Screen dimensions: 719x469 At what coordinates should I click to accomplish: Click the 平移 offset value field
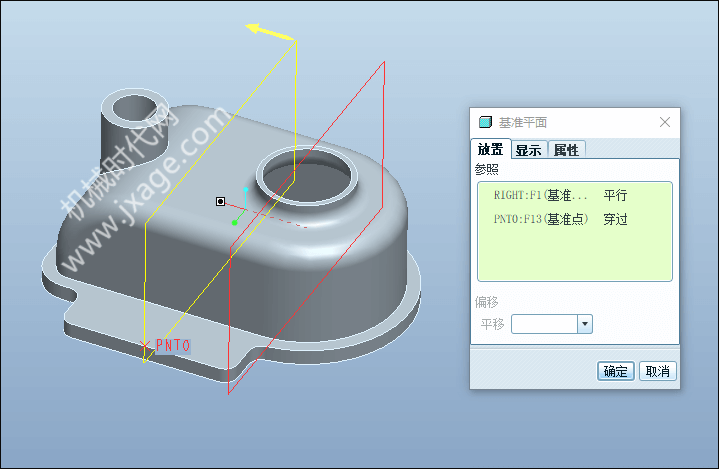pyautogui.click(x=544, y=324)
